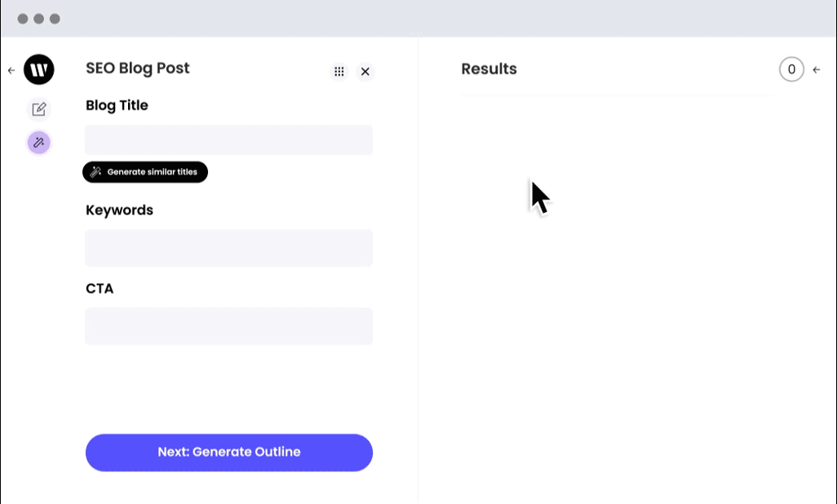The width and height of the screenshot is (837, 504).
Task: Select the pencil edit icon in sidebar
Action: [39, 109]
